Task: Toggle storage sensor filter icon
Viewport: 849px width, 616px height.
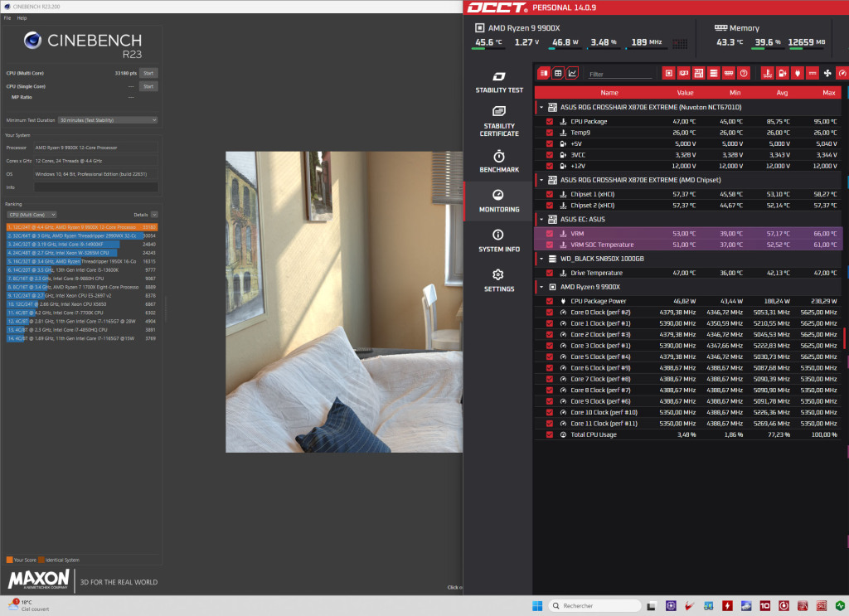Action: (714, 73)
